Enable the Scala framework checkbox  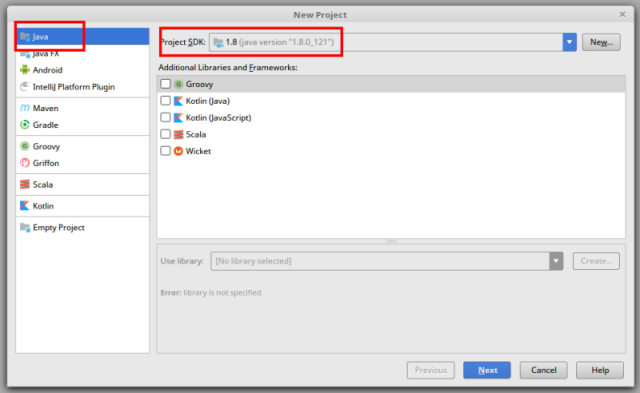(165, 134)
